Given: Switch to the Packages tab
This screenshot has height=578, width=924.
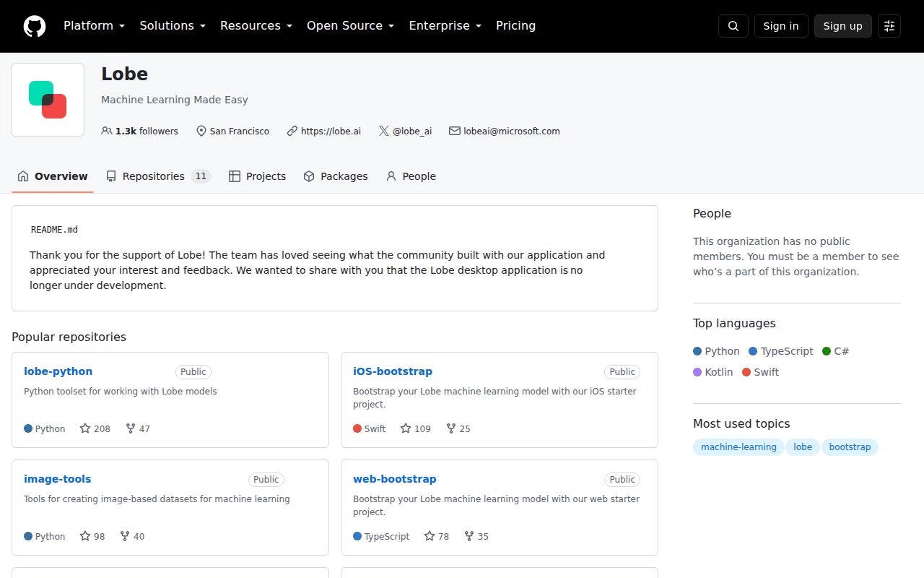Looking at the screenshot, I should coord(336,176).
